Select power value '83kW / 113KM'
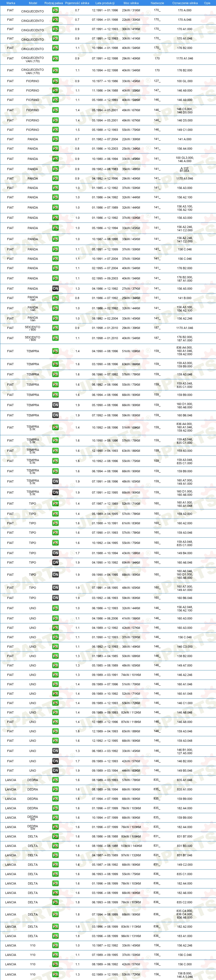The height and width of the screenshot is (980, 216). [x=131, y=926]
